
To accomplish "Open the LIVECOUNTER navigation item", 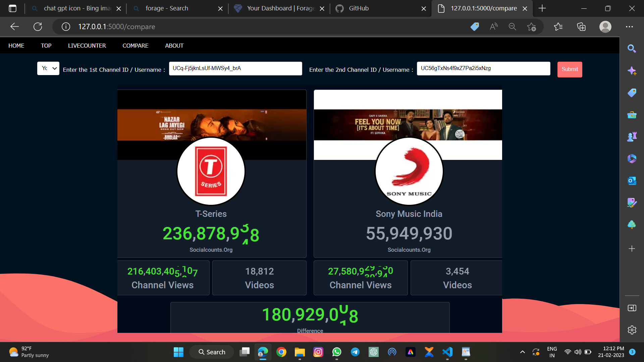I will tap(87, 46).
